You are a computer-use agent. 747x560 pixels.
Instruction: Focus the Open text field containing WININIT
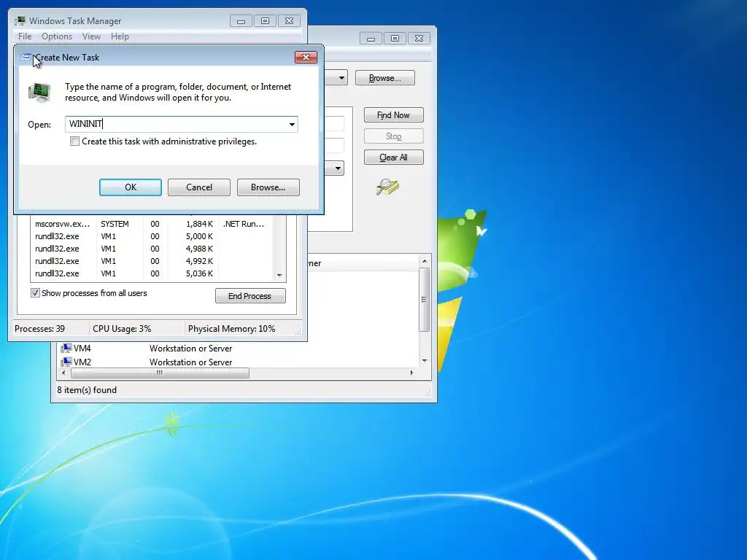point(175,124)
